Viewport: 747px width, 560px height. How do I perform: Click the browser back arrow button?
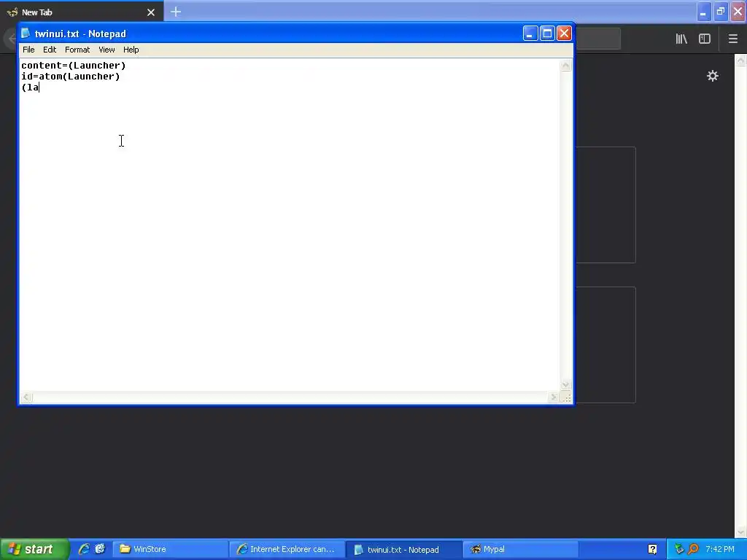tap(12, 39)
